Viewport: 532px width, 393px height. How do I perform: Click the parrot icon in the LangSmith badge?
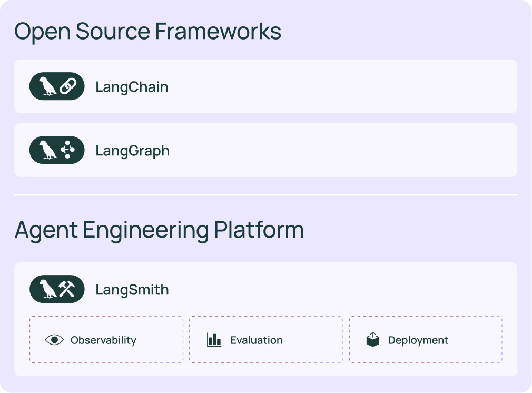(48, 289)
